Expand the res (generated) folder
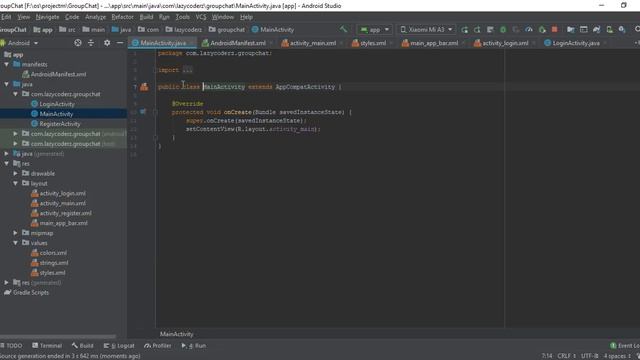The width and height of the screenshot is (640, 360). pos(7,282)
